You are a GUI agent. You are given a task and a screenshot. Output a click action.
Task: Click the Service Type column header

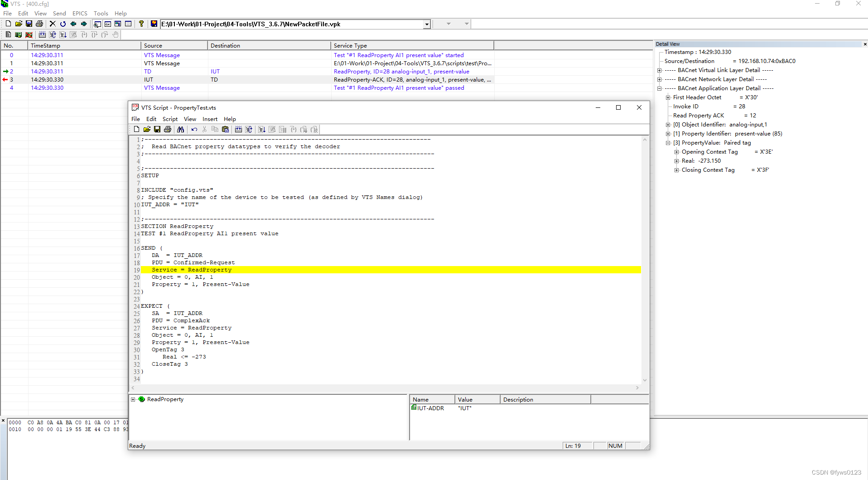(x=412, y=45)
